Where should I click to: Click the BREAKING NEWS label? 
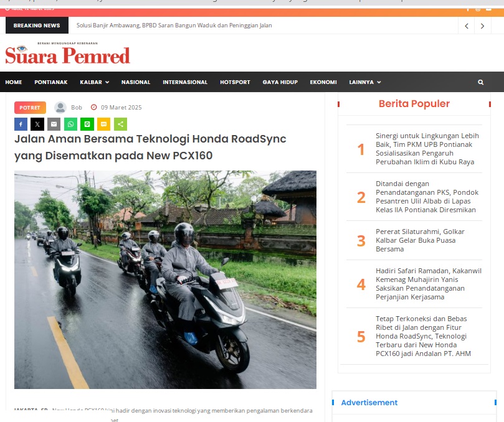point(37,26)
